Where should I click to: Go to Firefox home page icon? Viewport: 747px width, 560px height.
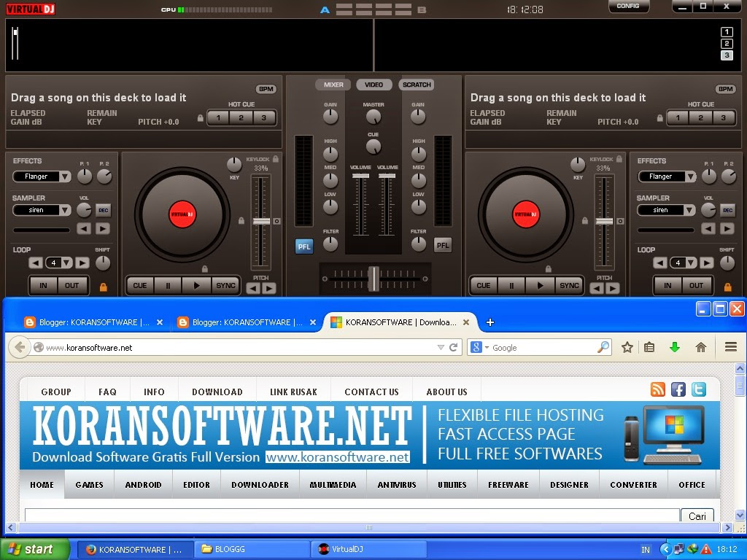point(701,348)
